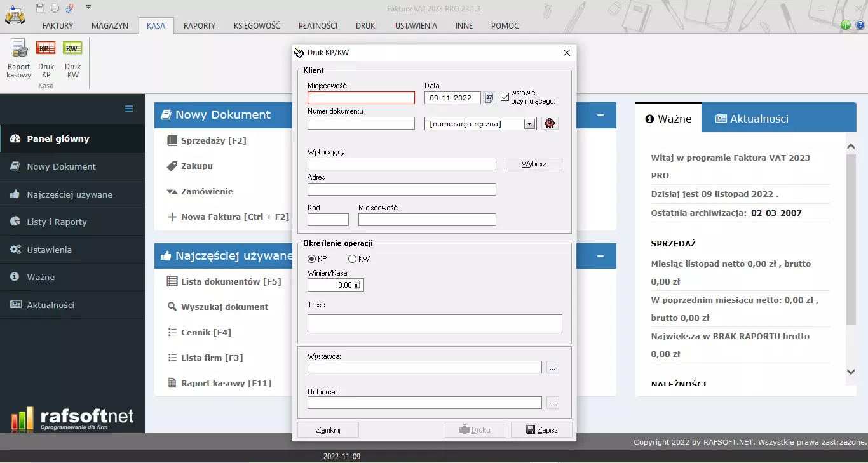Open the date picker calendar icon
868x463 pixels.
(x=489, y=98)
